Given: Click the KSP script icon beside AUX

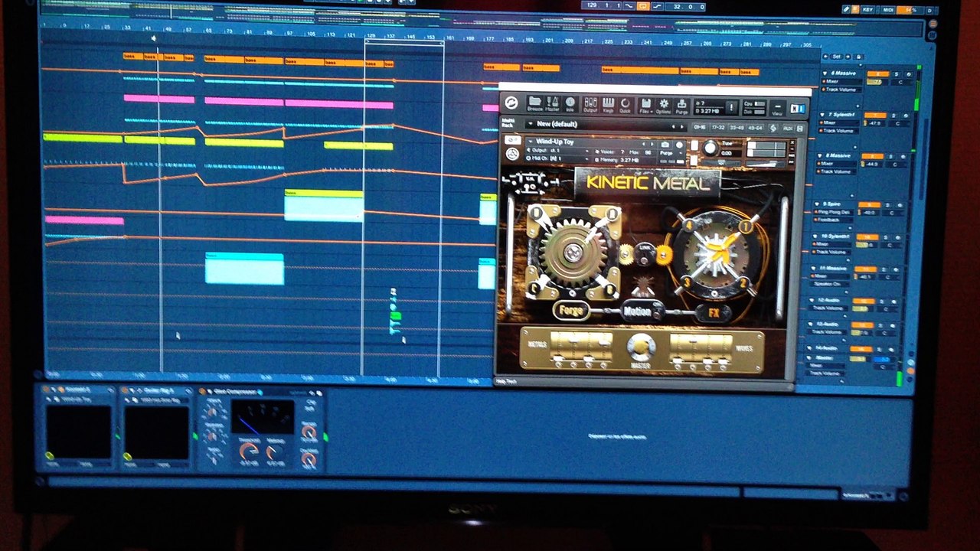Looking at the screenshot, I should [x=773, y=128].
